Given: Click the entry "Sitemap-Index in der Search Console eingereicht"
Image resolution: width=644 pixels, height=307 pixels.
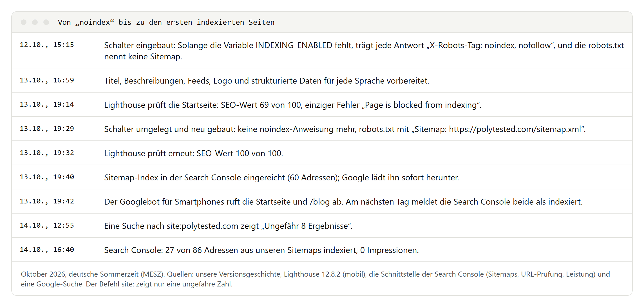Looking at the screenshot, I should coord(281,178).
